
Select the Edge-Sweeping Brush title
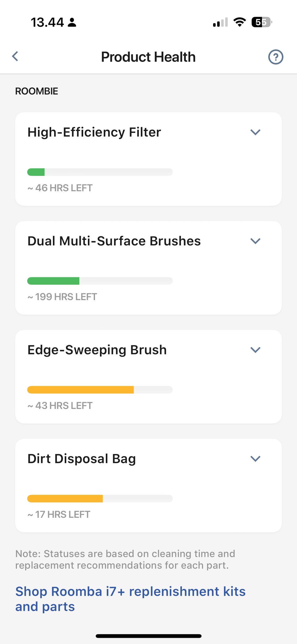[x=97, y=350]
